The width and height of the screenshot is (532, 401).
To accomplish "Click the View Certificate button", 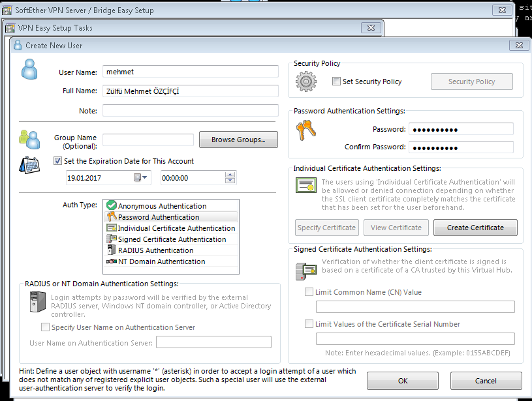I will pos(396,228).
